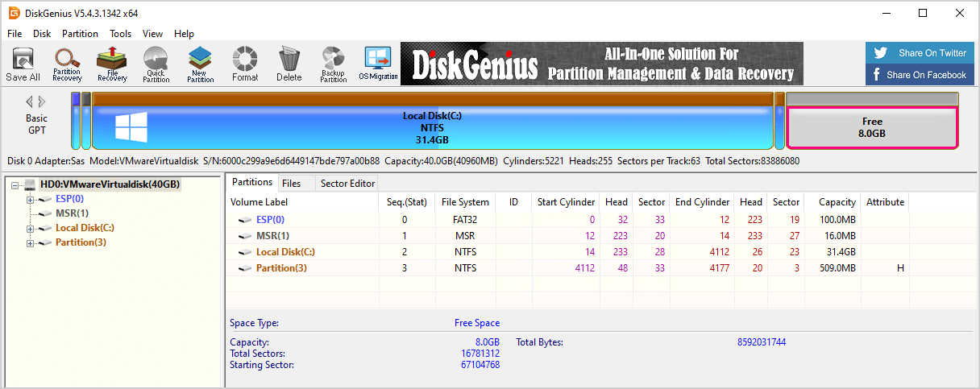Go to next disk arrow
The width and height of the screenshot is (980, 389).
[42, 101]
